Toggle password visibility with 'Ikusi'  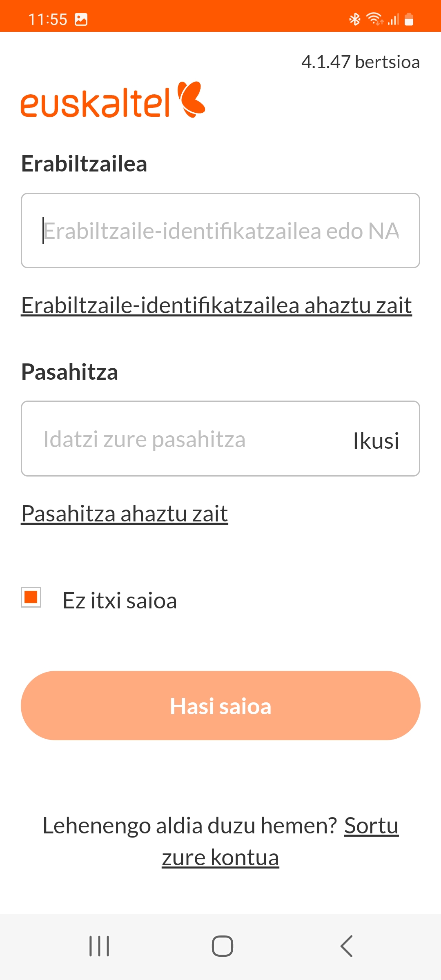[x=376, y=440]
